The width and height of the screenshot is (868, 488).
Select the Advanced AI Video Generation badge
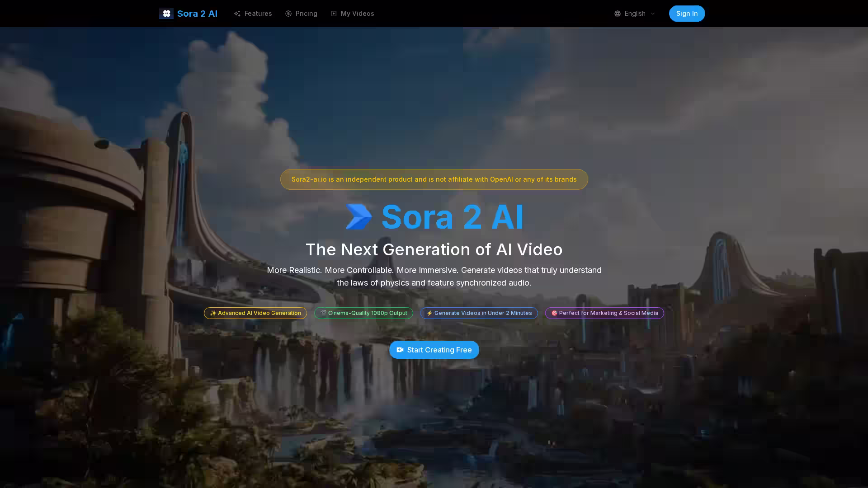coord(255,313)
